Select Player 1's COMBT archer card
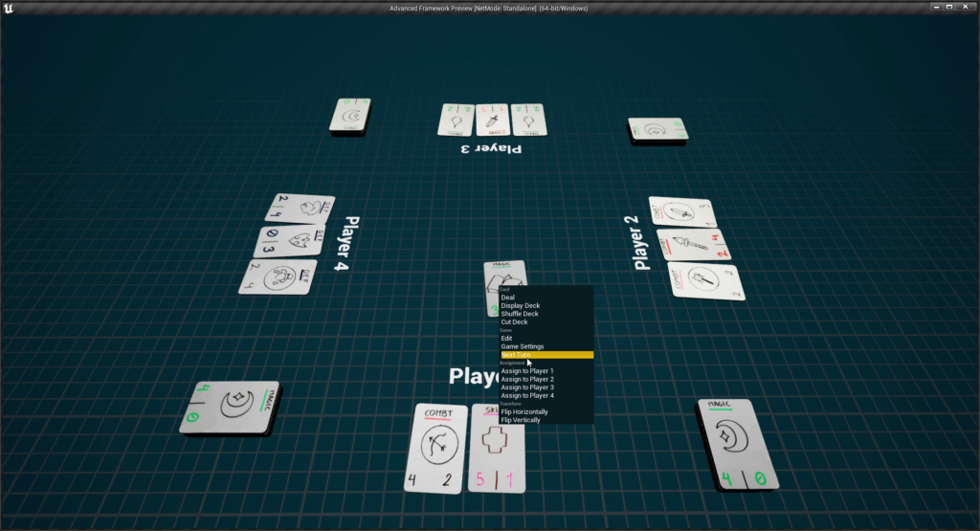 tap(435, 449)
